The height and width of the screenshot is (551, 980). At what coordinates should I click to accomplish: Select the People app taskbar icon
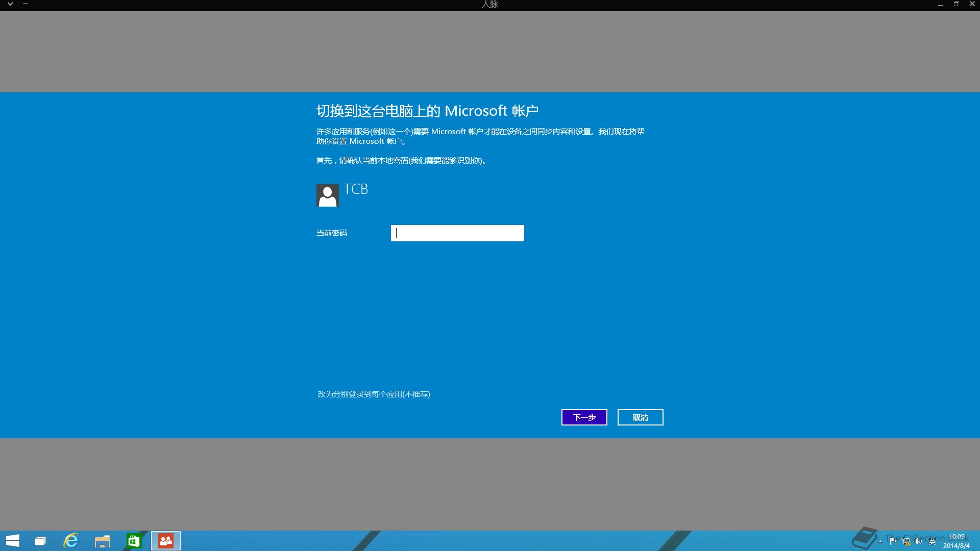166,541
